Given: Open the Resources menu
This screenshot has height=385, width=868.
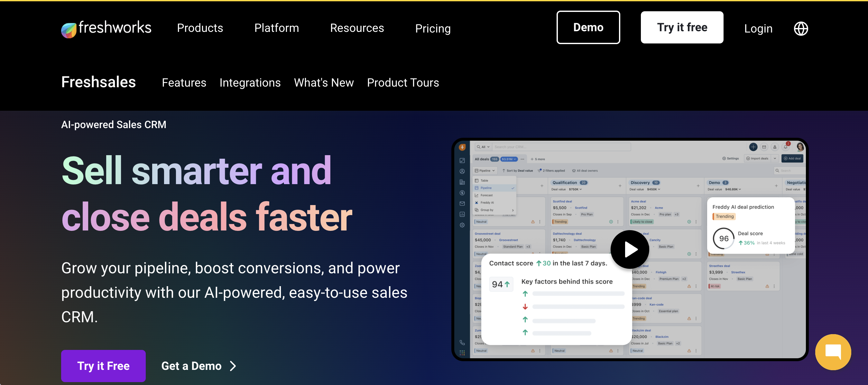Looking at the screenshot, I should click(x=357, y=28).
